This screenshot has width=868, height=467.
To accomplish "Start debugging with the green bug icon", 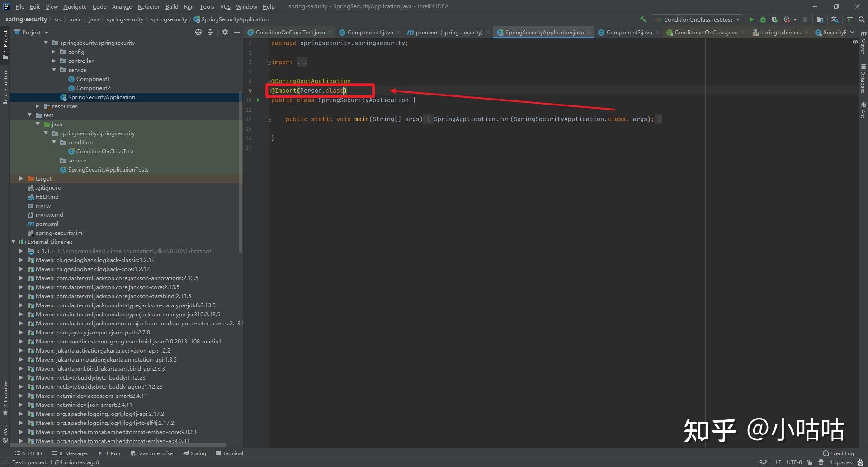I will 763,19.
